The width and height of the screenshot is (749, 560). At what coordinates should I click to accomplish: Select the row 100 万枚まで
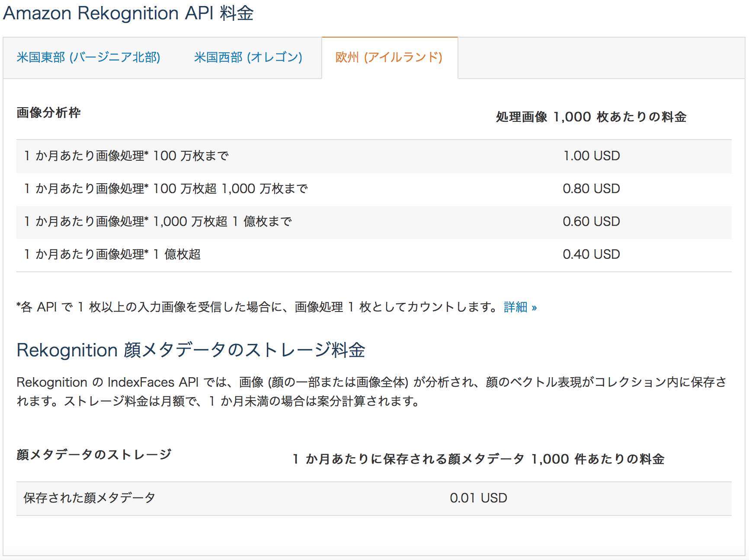pos(374,156)
